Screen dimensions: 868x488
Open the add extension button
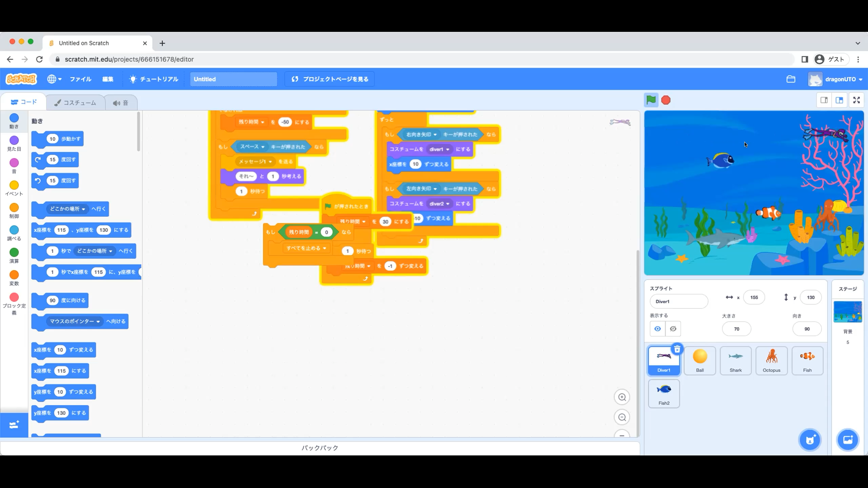click(14, 425)
